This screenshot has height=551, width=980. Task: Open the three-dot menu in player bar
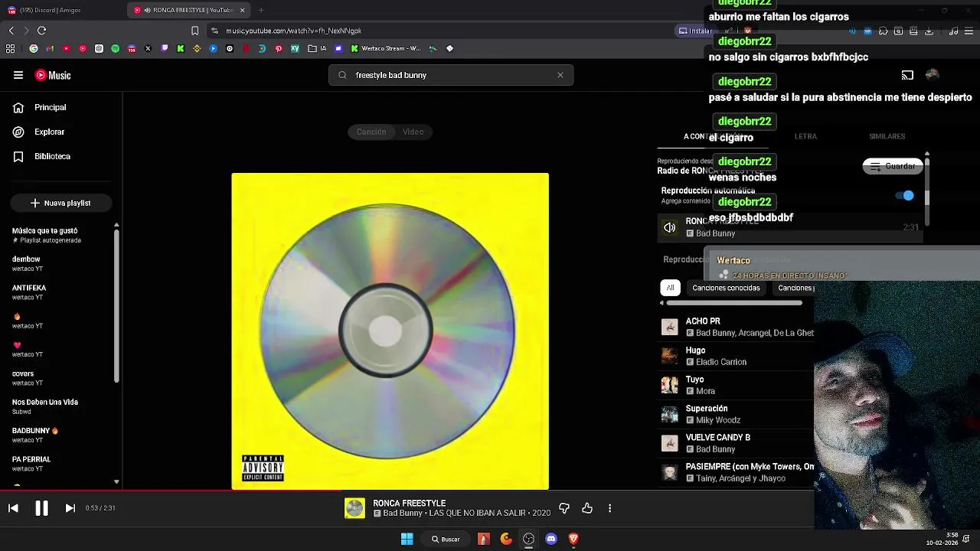point(609,508)
